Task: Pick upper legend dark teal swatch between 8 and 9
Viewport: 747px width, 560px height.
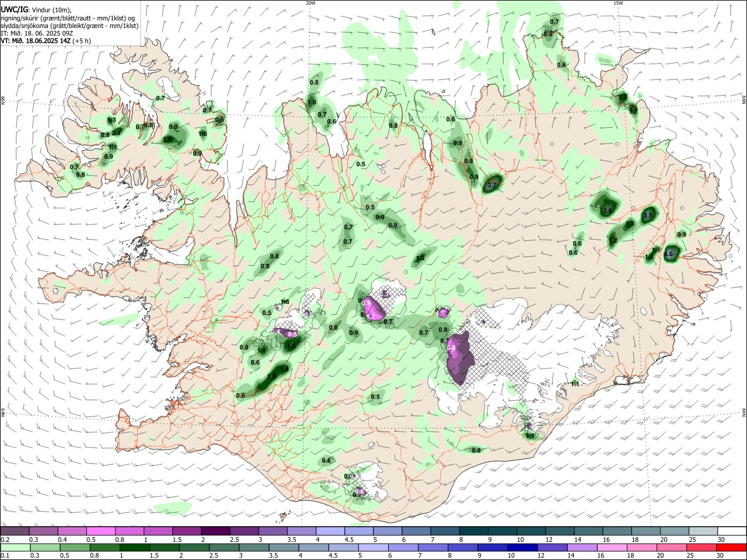Action: (473, 531)
